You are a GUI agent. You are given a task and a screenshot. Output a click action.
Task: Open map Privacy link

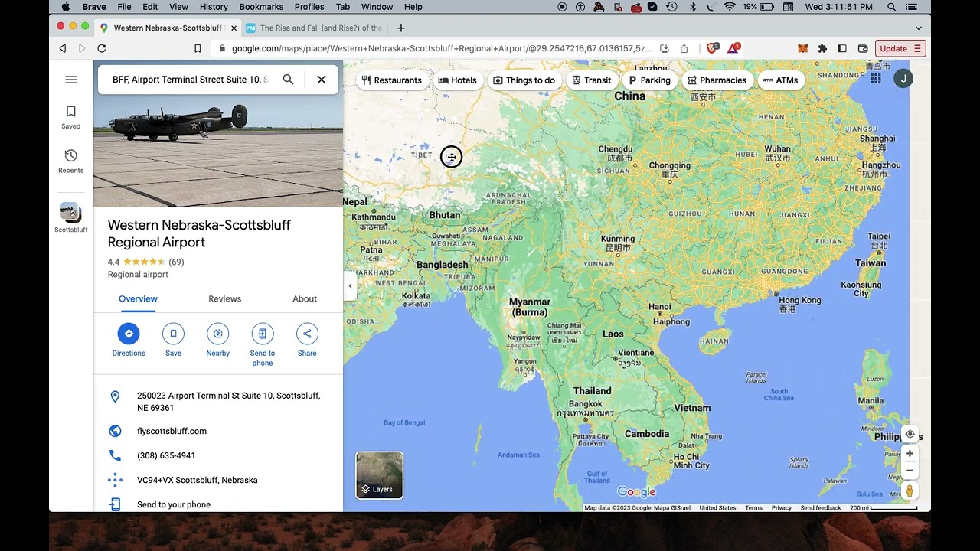click(x=782, y=508)
